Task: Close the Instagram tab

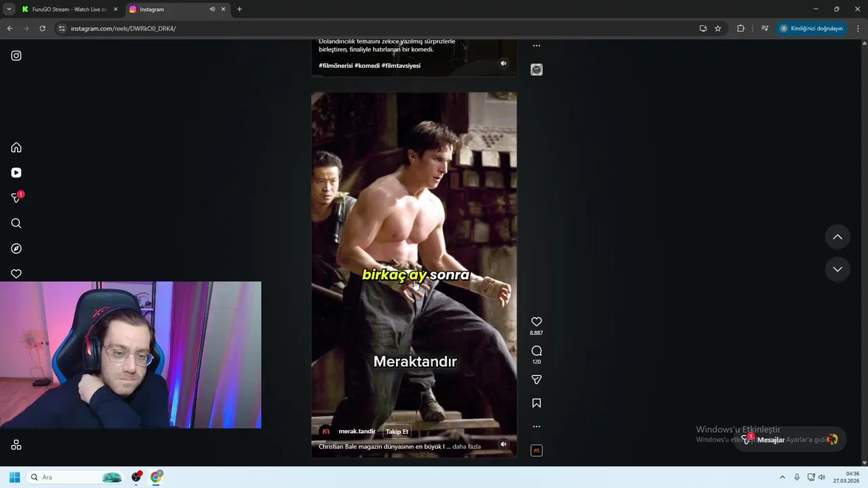Action: (x=223, y=9)
